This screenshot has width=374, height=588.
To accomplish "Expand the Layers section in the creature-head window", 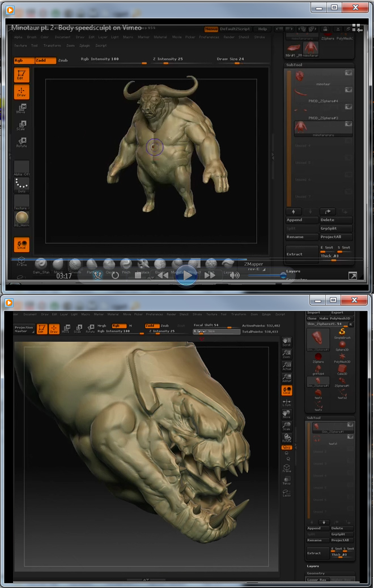I will point(313,566).
